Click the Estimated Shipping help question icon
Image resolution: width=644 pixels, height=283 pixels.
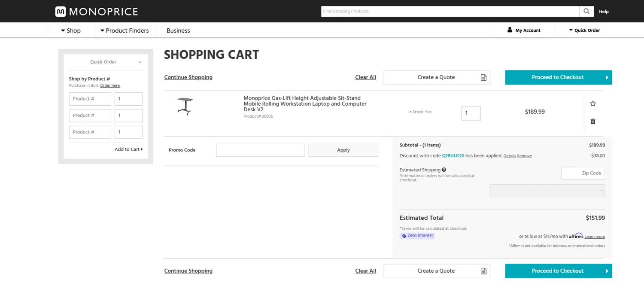click(x=444, y=170)
